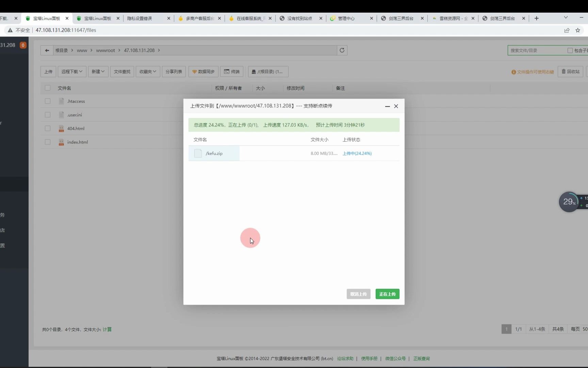
Task: Open the 正版查询 footer link
Action: click(422, 358)
